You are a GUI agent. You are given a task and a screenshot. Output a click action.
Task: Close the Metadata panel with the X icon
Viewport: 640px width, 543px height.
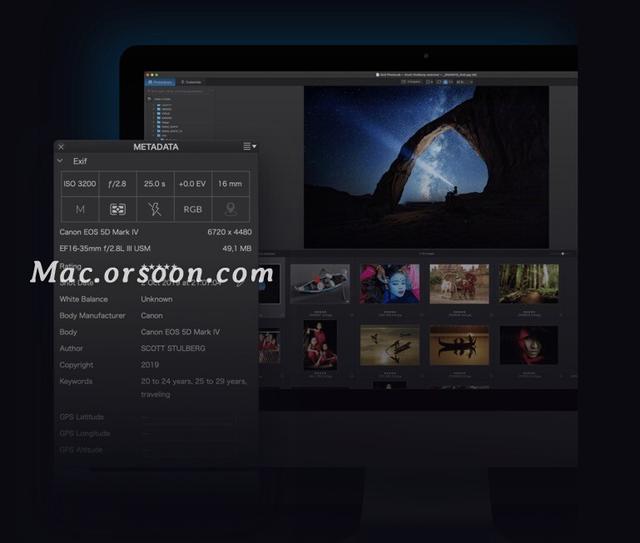coord(61,147)
